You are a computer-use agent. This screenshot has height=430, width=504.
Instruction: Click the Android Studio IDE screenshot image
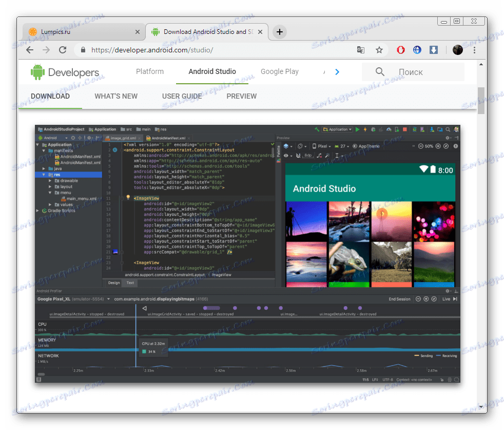(x=247, y=253)
